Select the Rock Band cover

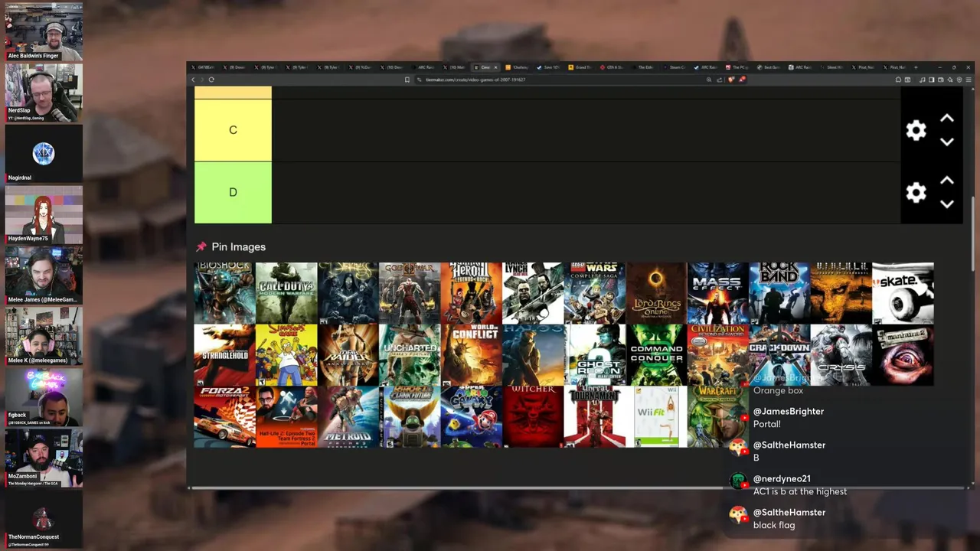pos(779,293)
